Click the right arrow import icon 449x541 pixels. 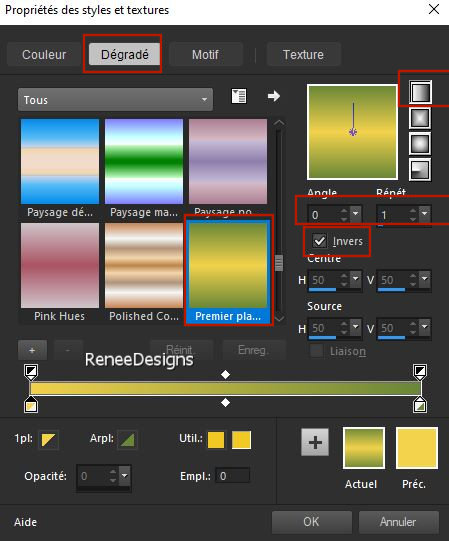[274, 96]
